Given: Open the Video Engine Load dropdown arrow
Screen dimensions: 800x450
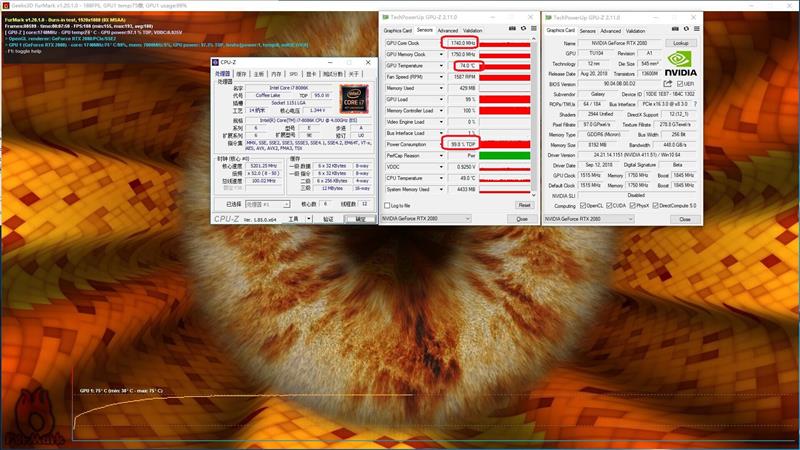Looking at the screenshot, I should point(441,122).
